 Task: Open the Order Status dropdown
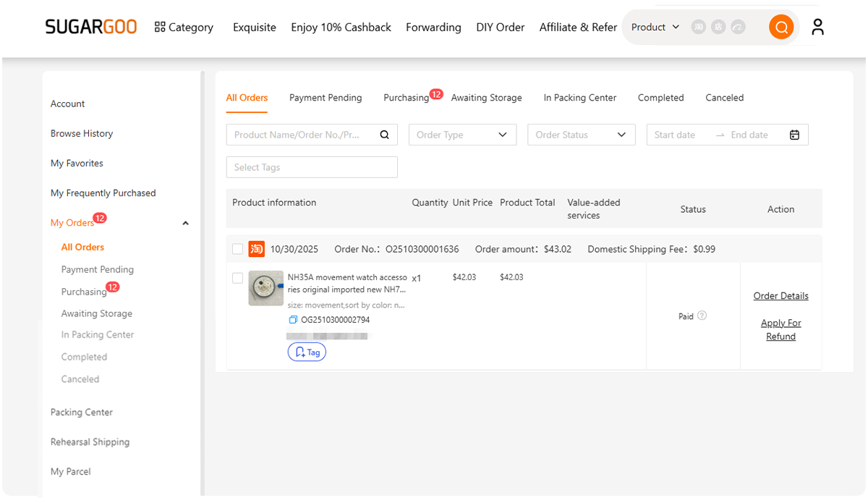point(581,135)
